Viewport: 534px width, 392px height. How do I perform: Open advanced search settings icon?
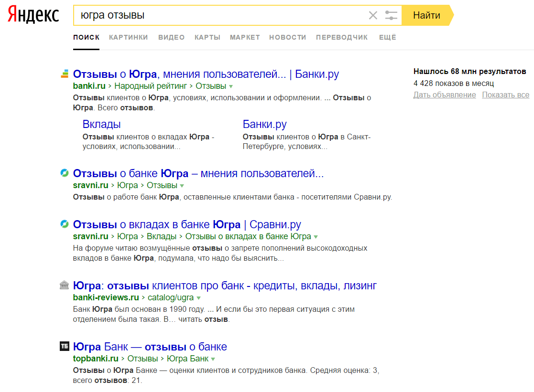click(391, 15)
